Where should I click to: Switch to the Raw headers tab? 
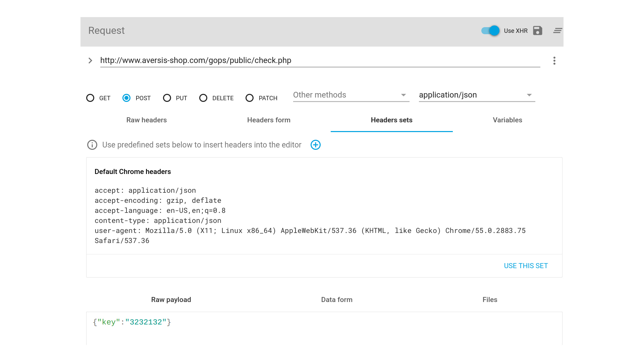147,120
